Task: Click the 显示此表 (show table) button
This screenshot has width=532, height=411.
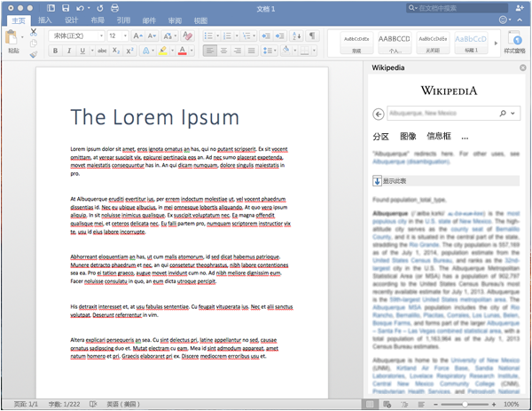Action: point(390,181)
